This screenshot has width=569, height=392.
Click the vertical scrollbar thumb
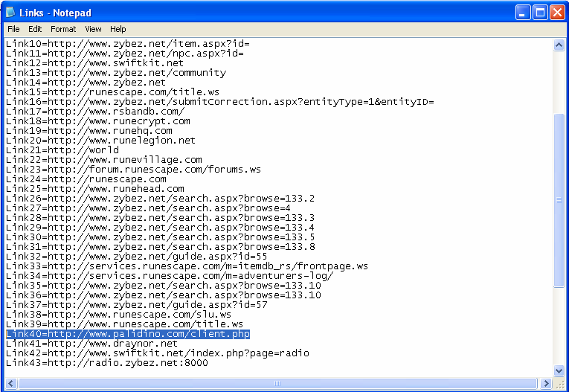tap(559, 199)
